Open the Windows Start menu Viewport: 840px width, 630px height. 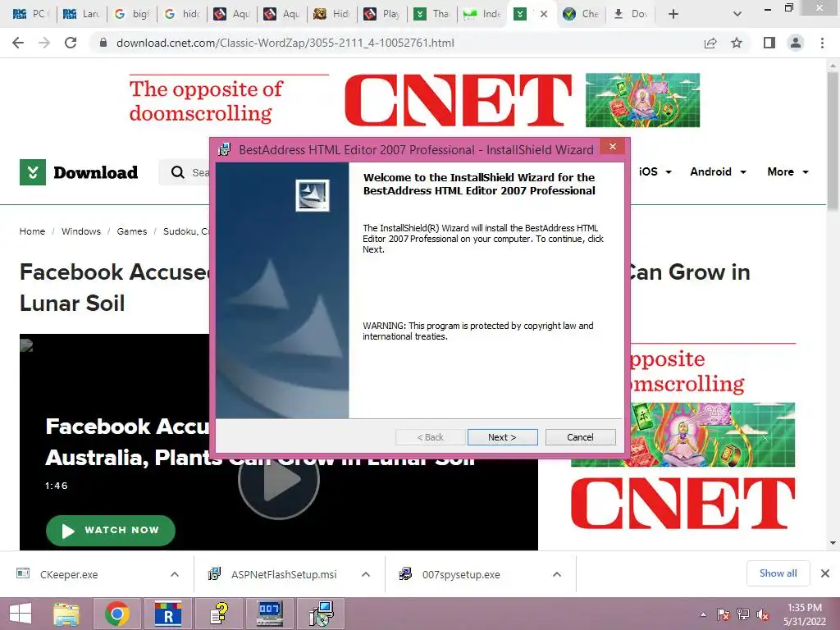click(x=21, y=614)
